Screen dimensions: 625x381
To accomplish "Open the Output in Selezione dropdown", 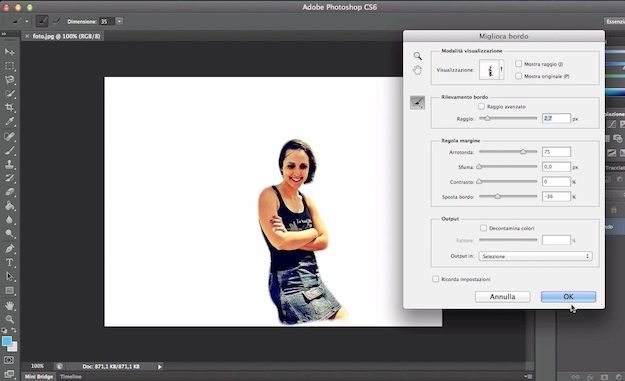I will tap(535, 256).
